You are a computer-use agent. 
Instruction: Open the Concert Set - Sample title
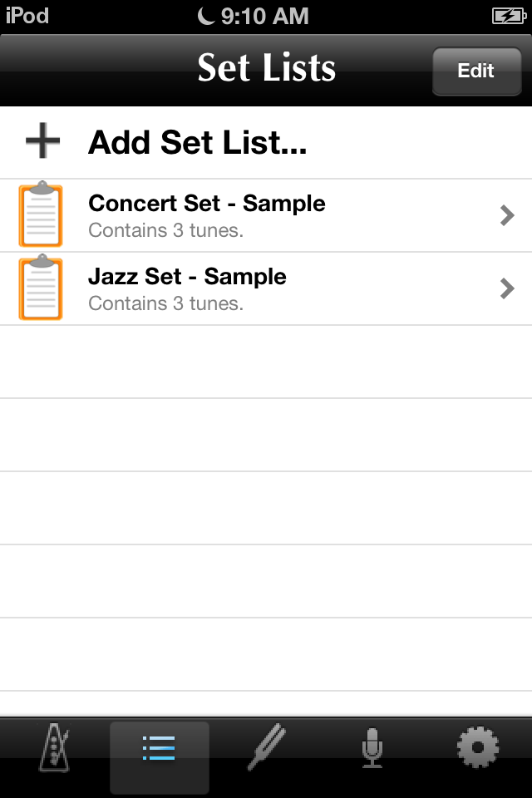tap(207, 204)
